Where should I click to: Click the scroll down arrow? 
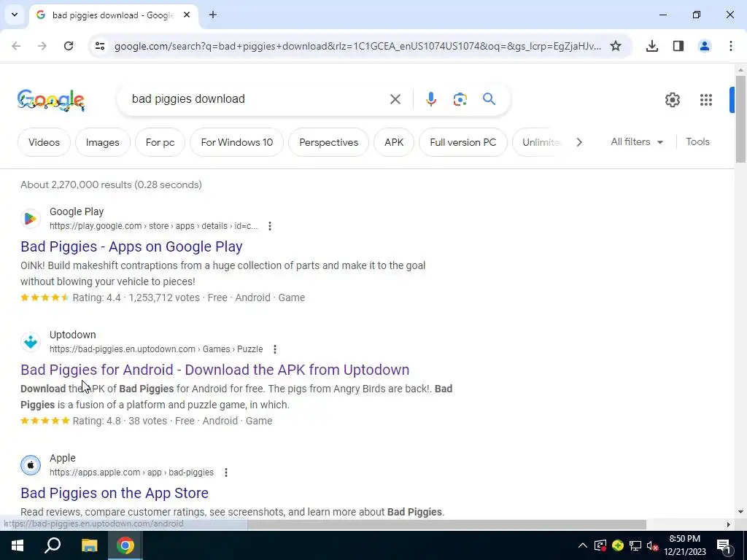coord(740,512)
